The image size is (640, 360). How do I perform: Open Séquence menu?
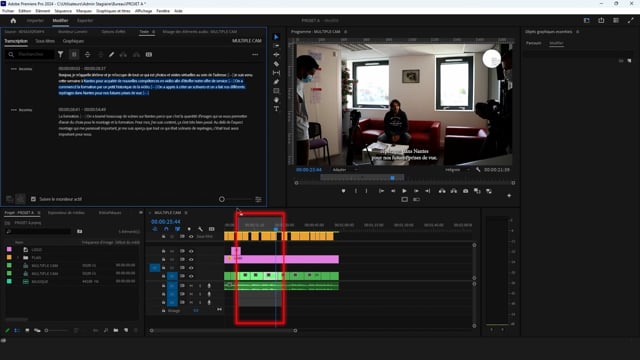[63, 11]
